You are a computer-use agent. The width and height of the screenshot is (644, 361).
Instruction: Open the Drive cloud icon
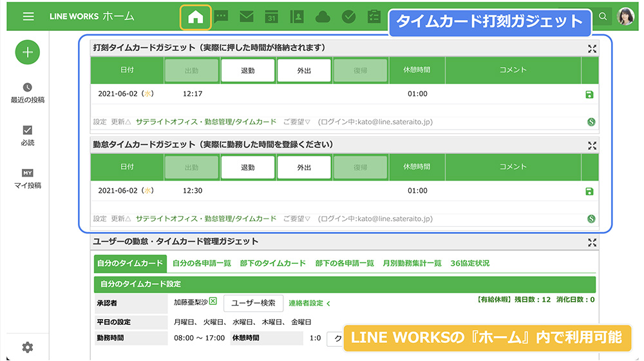[x=323, y=17]
